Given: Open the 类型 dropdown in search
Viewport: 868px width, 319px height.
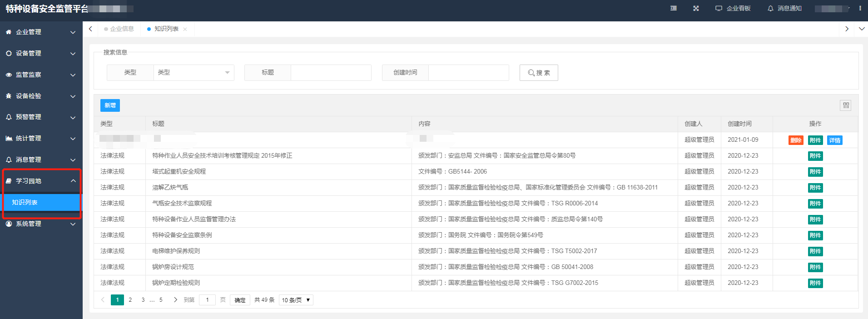Looking at the screenshot, I should coord(193,73).
